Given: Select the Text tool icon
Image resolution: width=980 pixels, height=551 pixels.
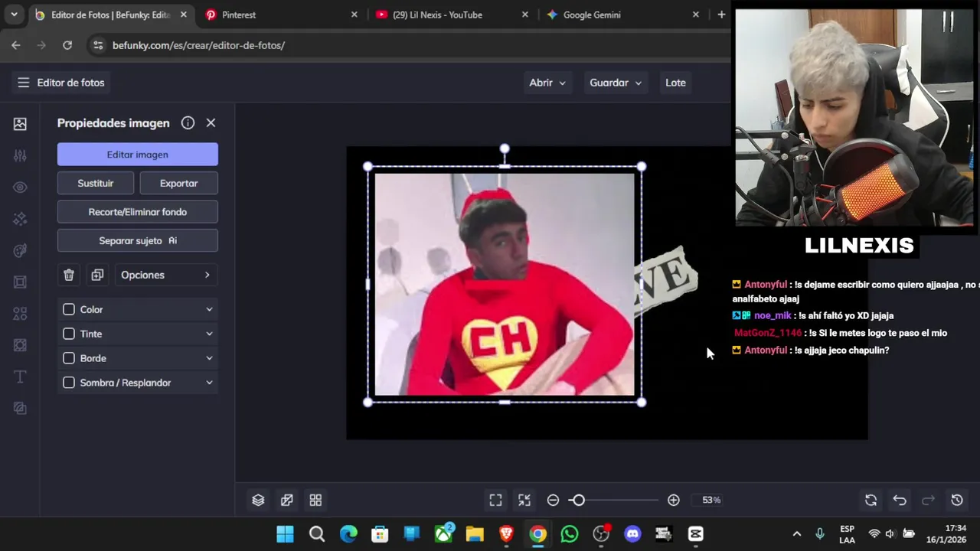Looking at the screenshot, I should pos(20,377).
